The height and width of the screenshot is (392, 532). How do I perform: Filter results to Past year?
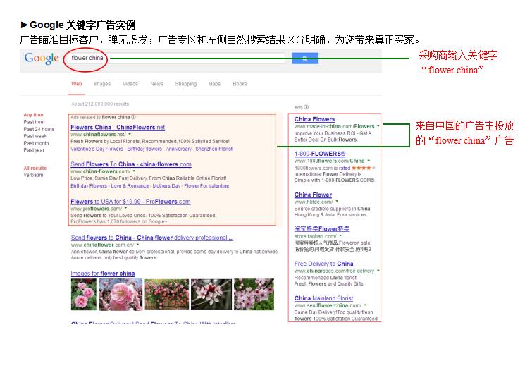[34, 150]
